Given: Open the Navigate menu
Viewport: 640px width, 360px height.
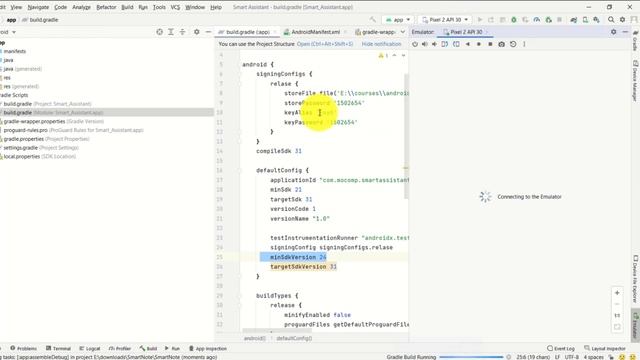Looking at the screenshot, I should pyautogui.click(x=38, y=7).
